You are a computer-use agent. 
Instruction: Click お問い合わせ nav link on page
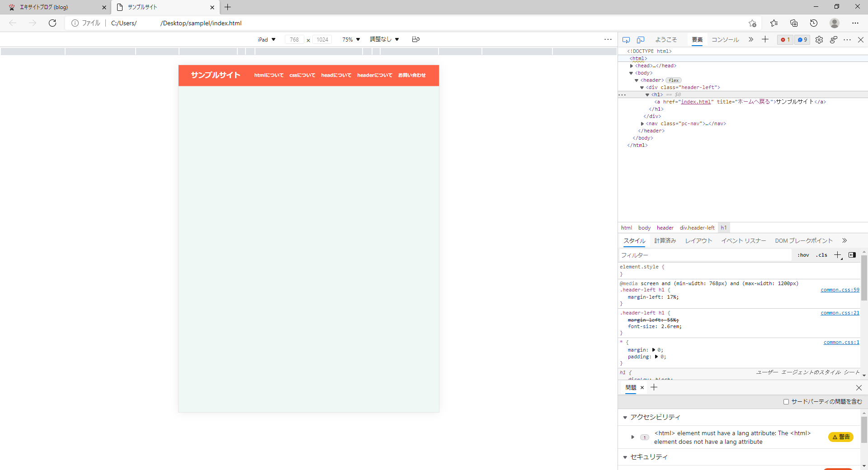412,75
